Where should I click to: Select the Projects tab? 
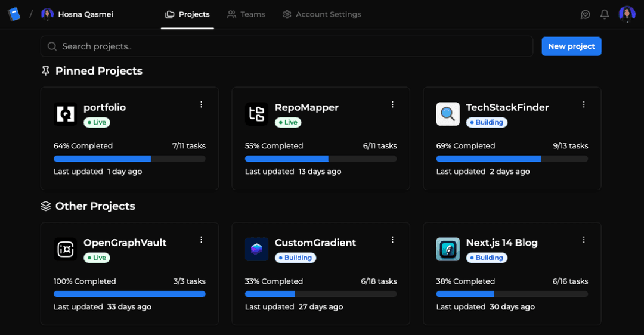(188, 14)
